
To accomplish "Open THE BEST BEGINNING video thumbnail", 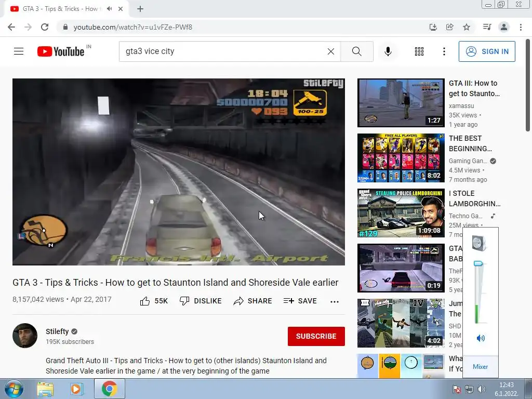I will click(x=401, y=158).
